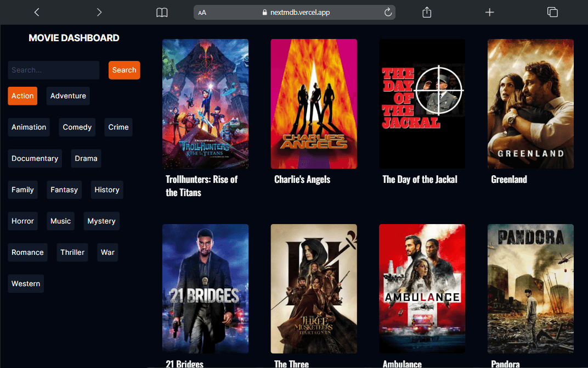Screen dimensions: 588x368
Task: Open the Share menu icon
Action: (x=427, y=12)
